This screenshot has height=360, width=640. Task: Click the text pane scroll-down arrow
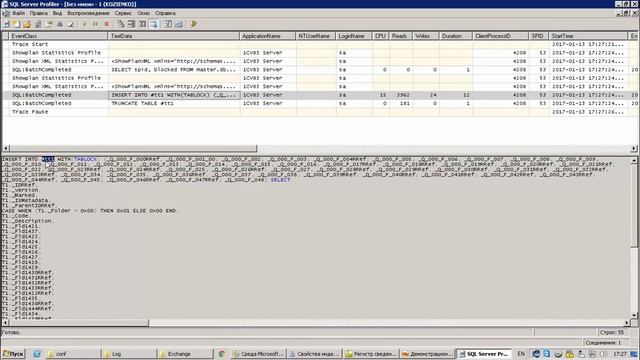coord(634,316)
